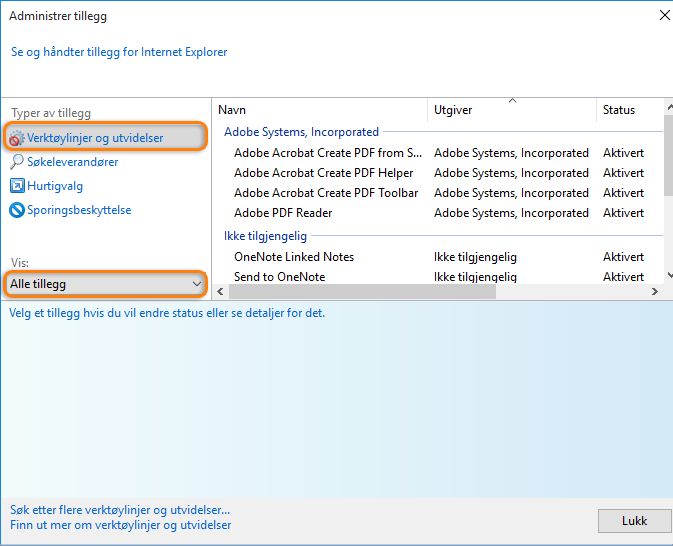
Task: Select OneNote Linked Notes add-on
Action: 294,257
